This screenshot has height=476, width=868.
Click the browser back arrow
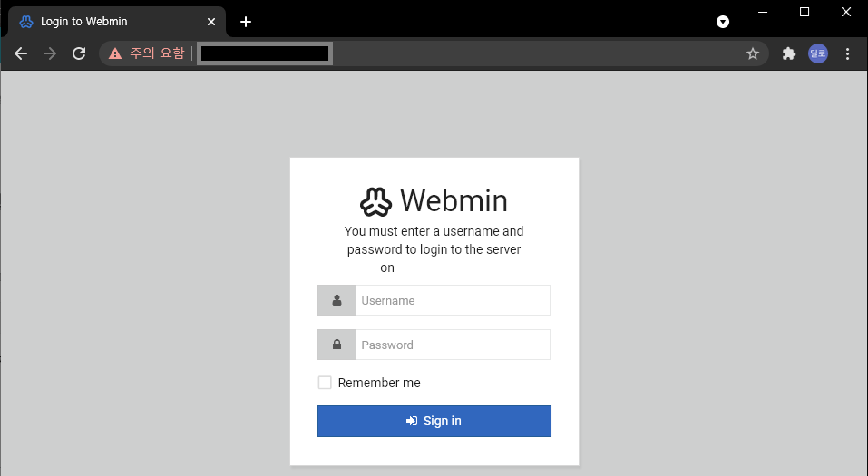click(21, 53)
